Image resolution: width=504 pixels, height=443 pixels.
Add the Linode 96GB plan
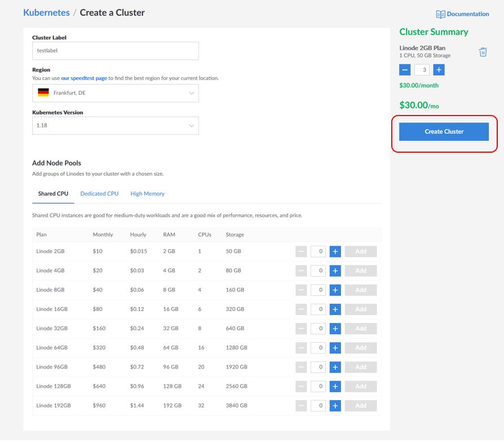[x=361, y=367]
